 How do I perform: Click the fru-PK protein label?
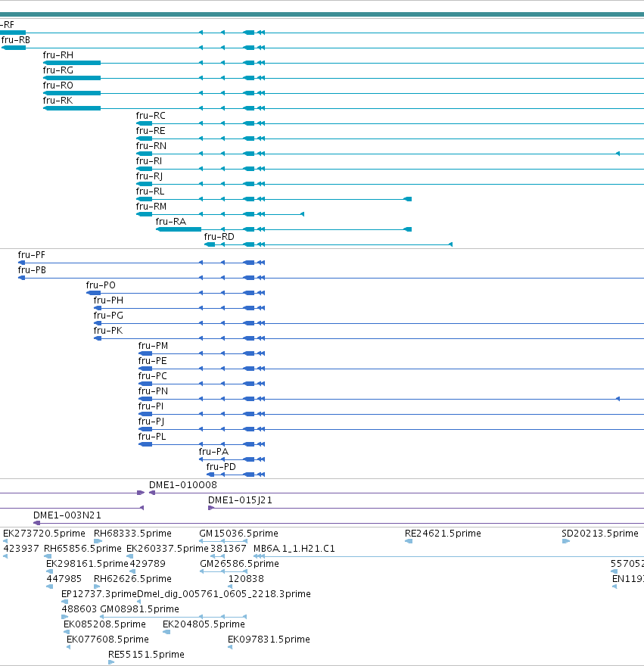tap(108, 331)
